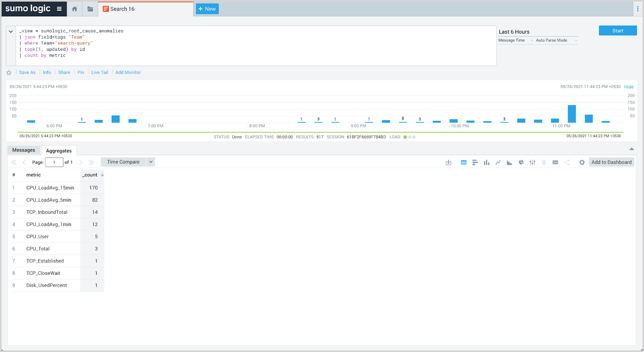Click the Add Monitor link
Screen dimensions: 644x352
(x=128, y=72)
